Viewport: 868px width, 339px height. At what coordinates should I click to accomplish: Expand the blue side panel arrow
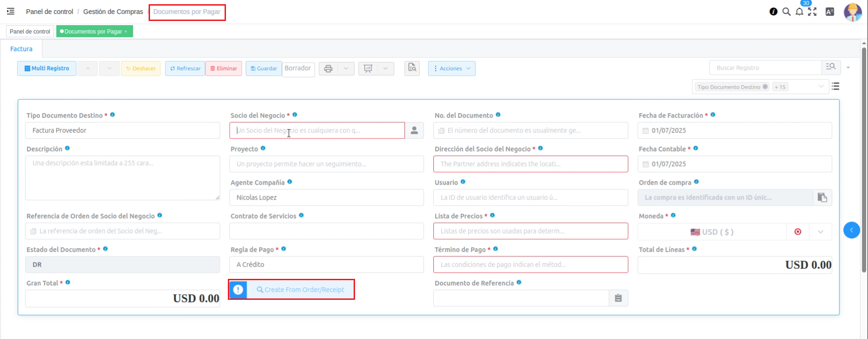851,230
